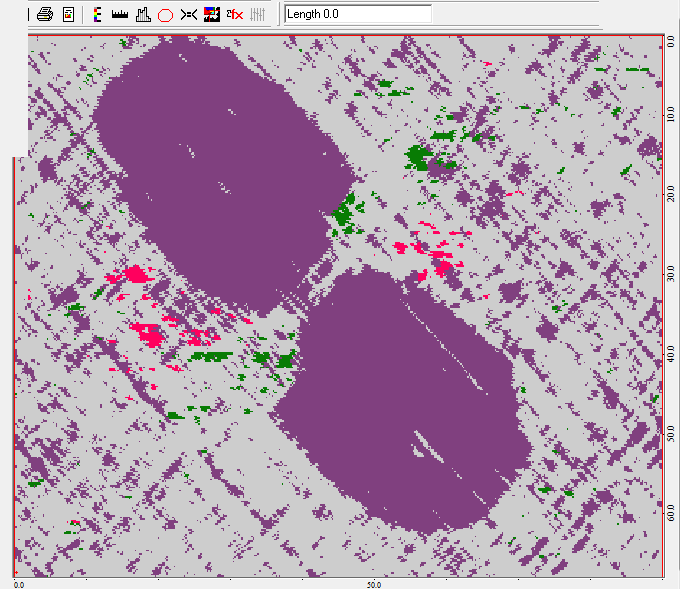Click the 50.0 label on the bottom axis

(370, 584)
